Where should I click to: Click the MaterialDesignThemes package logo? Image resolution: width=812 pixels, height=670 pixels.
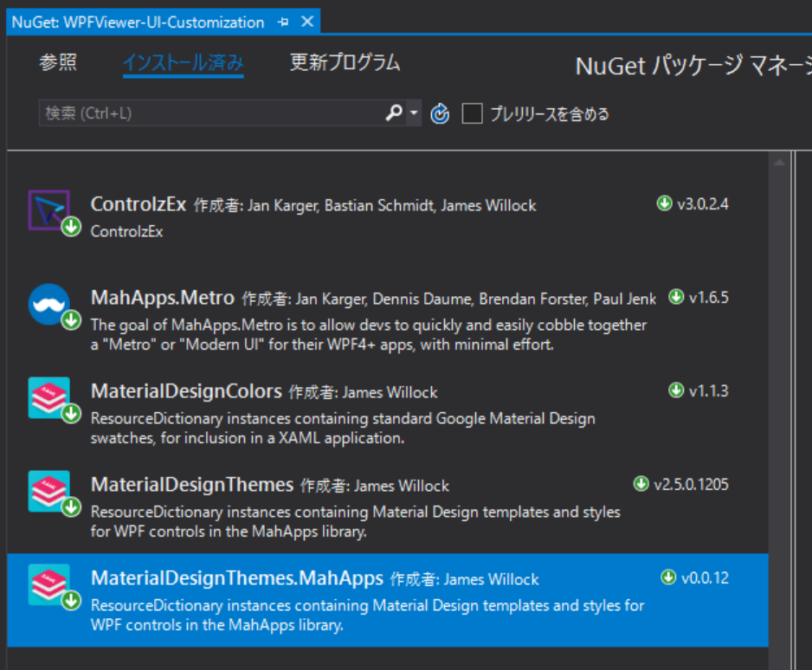click(x=48, y=491)
